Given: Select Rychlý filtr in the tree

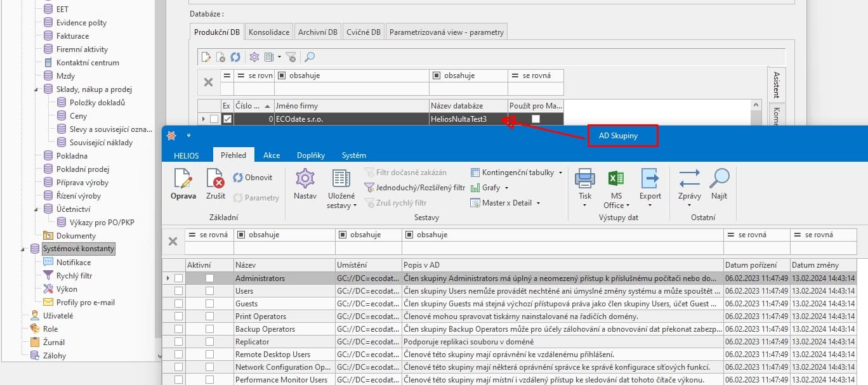Looking at the screenshot, I should pyautogui.click(x=74, y=276).
